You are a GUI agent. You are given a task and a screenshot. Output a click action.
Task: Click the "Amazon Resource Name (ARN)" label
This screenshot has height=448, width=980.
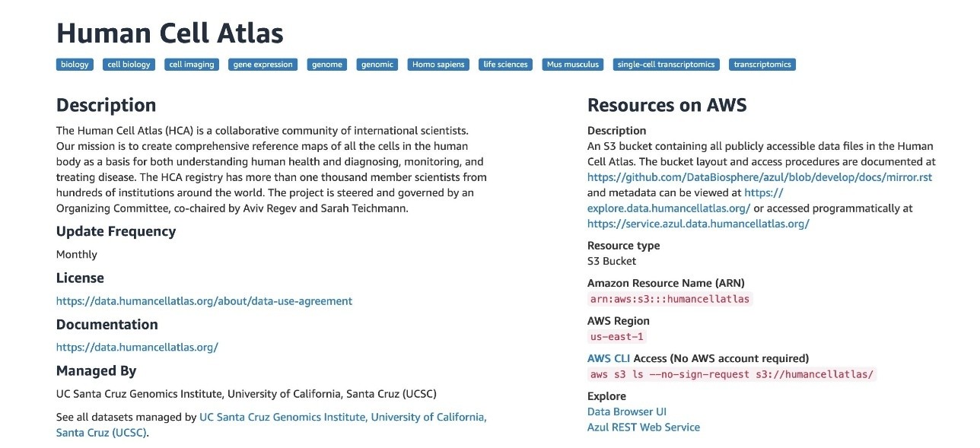tap(665, 283)
